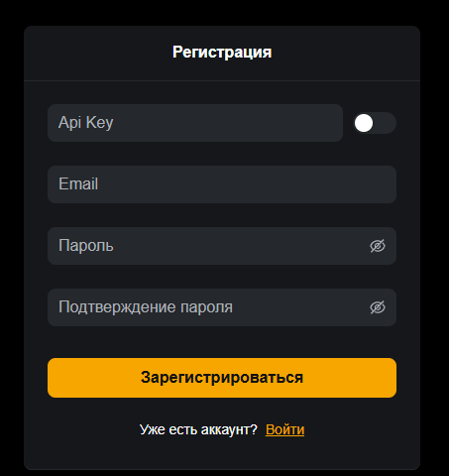Toggle the switch next to Api Key
Image resolution: width=449 pixels, height=476 pixels.
pyautogui.click(x=375, y=123)
